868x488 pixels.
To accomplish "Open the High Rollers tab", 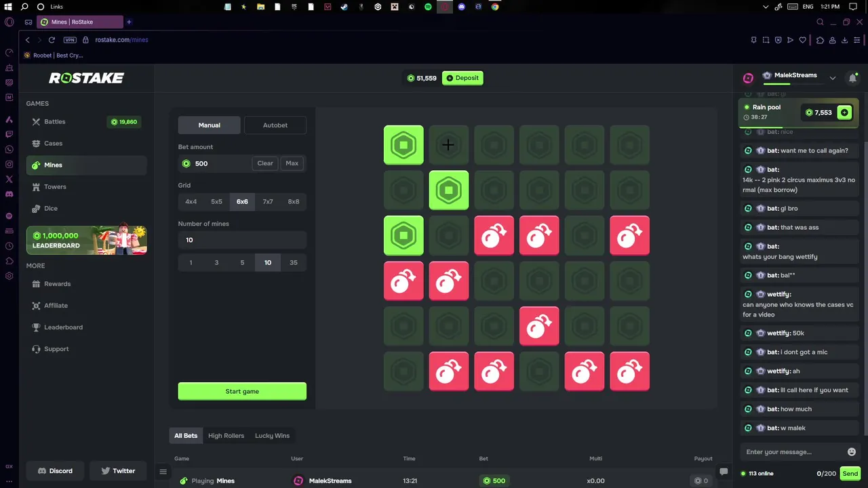I will pos(226,436).
